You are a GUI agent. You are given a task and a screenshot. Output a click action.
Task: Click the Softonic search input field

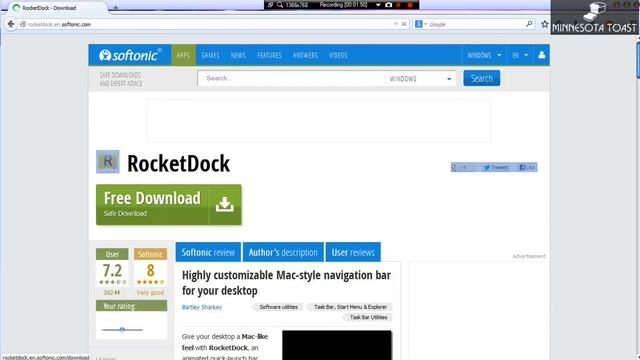(x=291, y=78)
